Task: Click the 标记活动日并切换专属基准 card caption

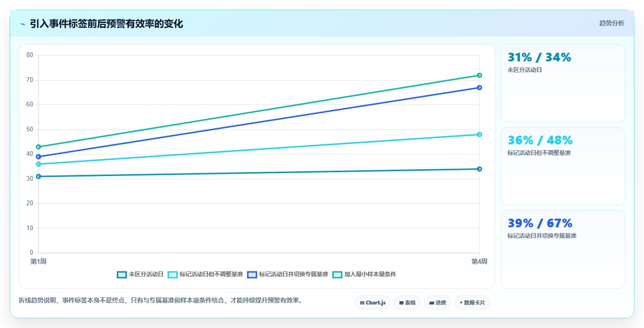Action: (x=542, y=236)
